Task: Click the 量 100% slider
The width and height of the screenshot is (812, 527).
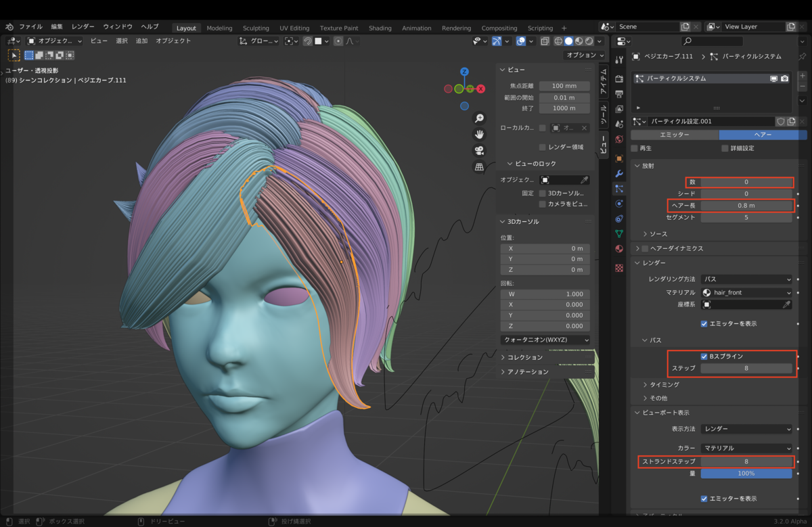Action: 746,474
